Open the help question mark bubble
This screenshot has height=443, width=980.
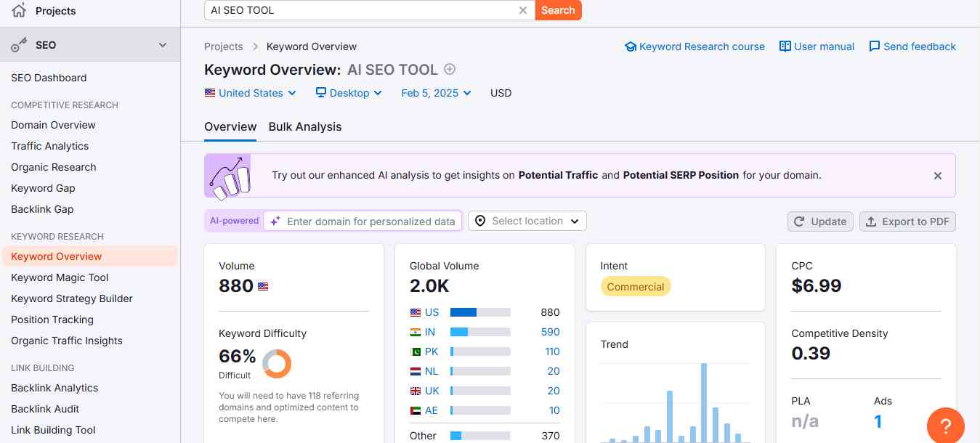pos(945,424)
